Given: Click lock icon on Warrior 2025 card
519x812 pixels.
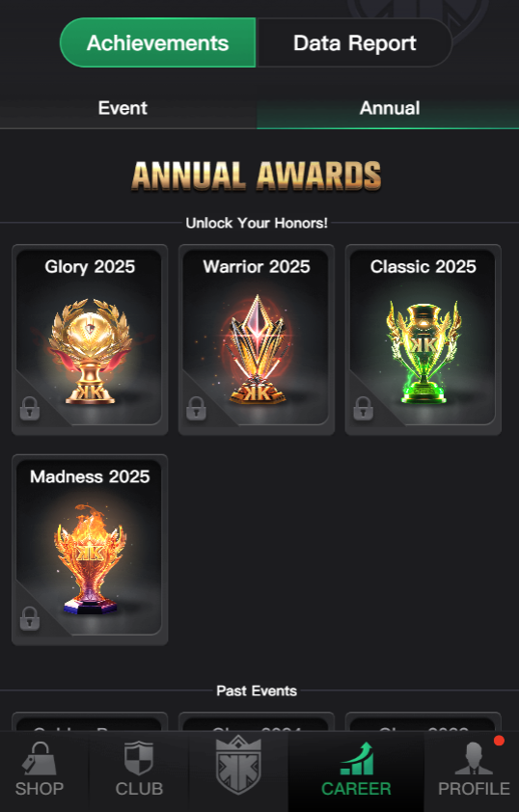Looking at the screenshot, I should (x=196, y=408).
